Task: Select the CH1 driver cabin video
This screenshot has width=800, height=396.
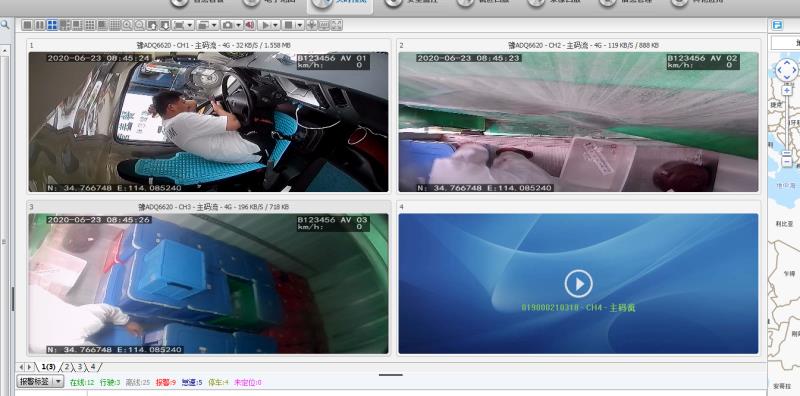Action: (208, 122)
